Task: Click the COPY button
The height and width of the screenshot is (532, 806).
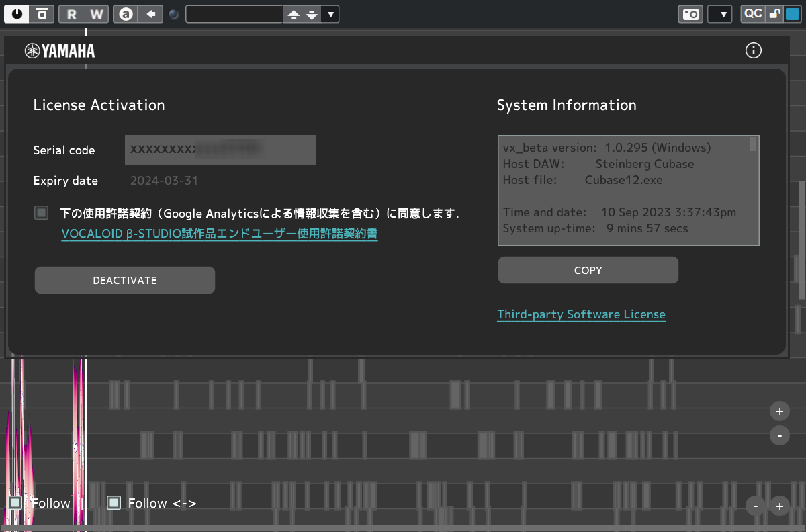Action: (588, 270)
